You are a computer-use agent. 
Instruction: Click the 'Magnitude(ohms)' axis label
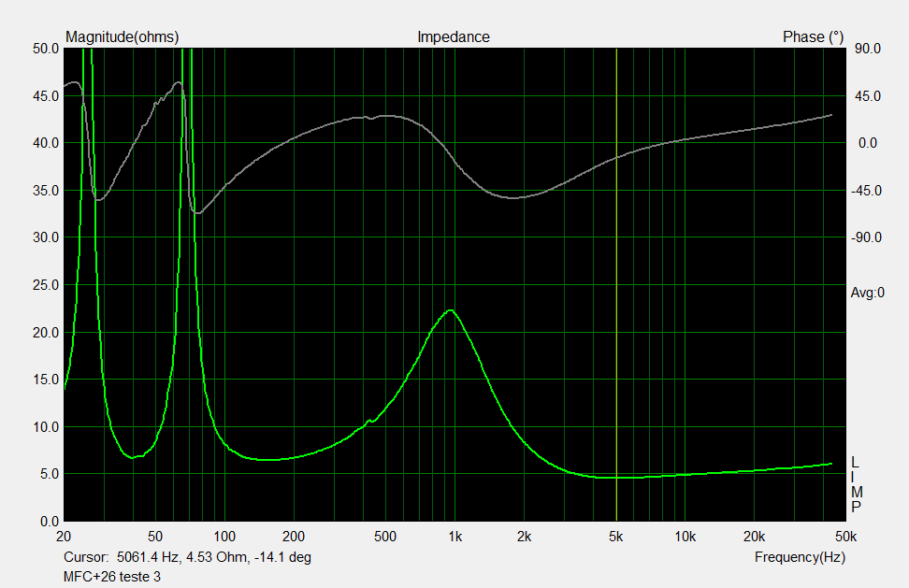[x=122, y=37]
